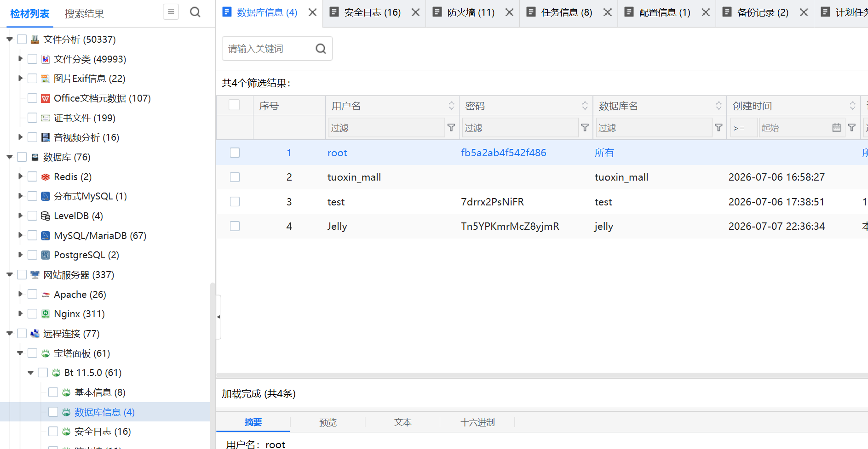This screenshot has width=868, height=449.
Task: Open the 安全日志 (16) tab
Action: pos(373,12)
